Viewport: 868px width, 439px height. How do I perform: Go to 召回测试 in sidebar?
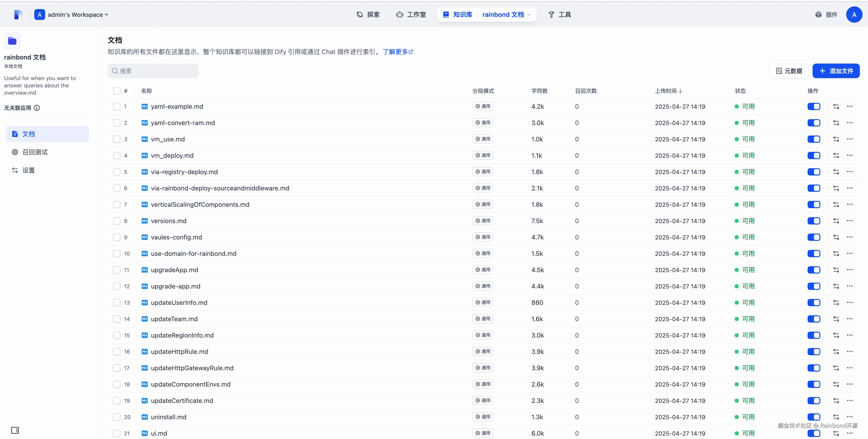35,152
